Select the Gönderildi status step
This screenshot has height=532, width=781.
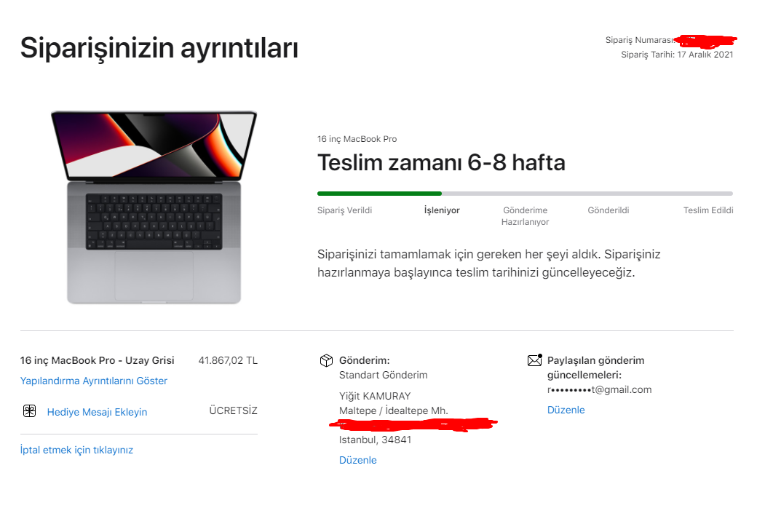pyautogui.click(x=608, y=210)
